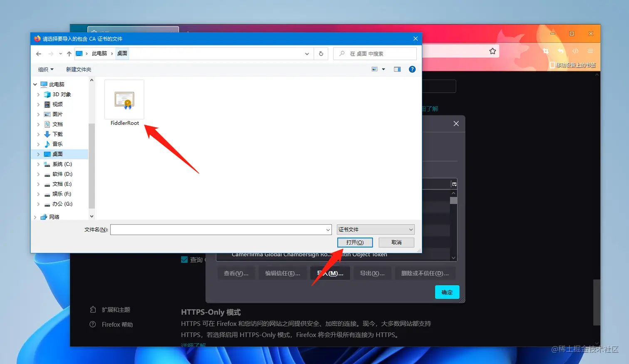Open 移动设备上的书签 bookmarks folder

click(573, 65)
